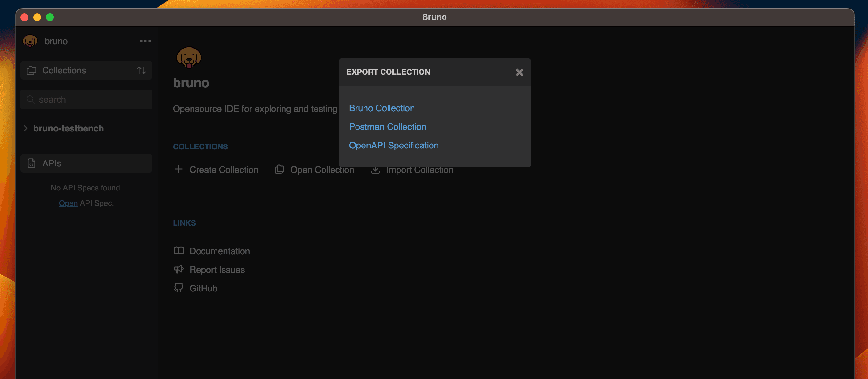
Task: Click the search magnifier icon
Action: click(x=30, y=99)
